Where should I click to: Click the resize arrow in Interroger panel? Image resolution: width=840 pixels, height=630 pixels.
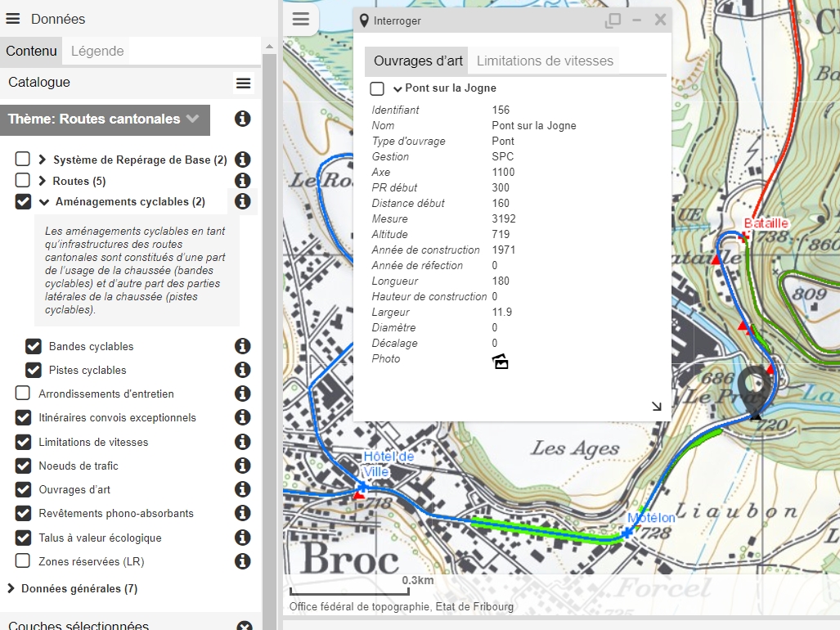[656, 406]
